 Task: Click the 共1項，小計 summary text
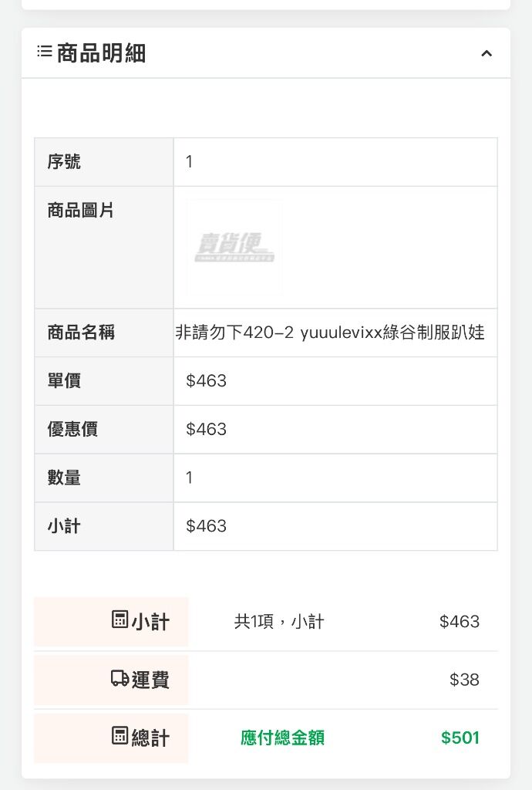279,621
